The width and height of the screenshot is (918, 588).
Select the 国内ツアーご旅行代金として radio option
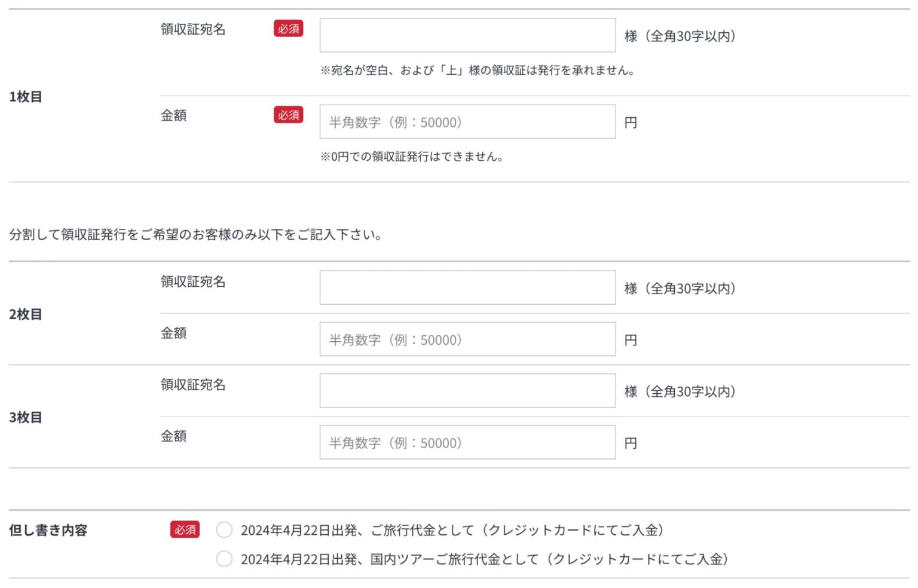pyautogui.click(x=224, y=559)
